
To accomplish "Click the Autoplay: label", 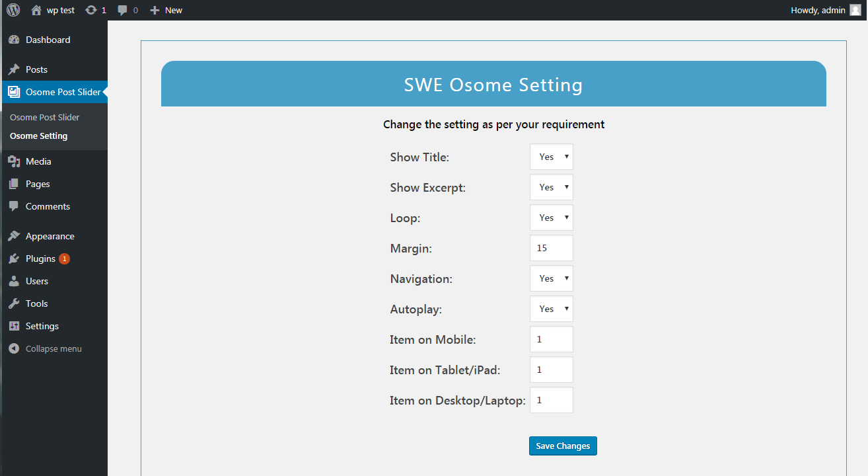I will tap(416, 309).
